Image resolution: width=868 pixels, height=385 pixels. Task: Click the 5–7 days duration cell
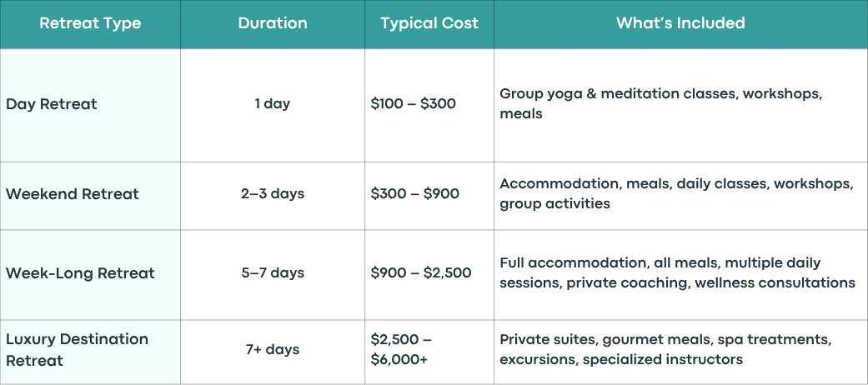273,273
